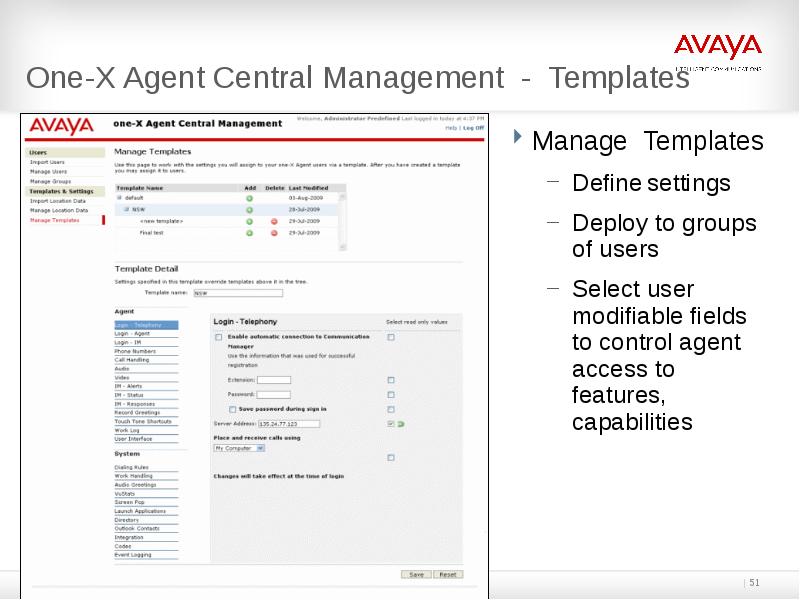The image size is (800, 600).
Task: Click the green Add icon for default template
Action: (x=249, y=198)
